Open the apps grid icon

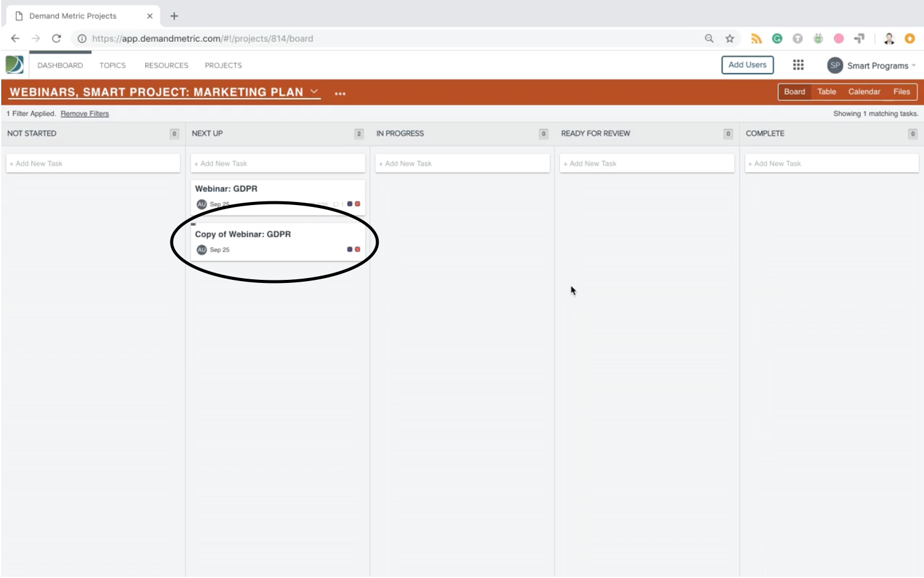coord(798,64)
